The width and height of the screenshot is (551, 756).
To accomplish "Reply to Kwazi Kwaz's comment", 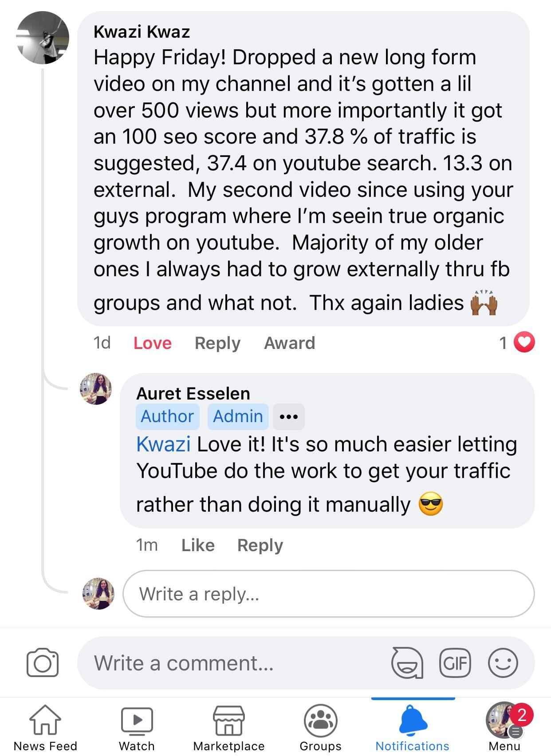I will click(x=217, y=343).
